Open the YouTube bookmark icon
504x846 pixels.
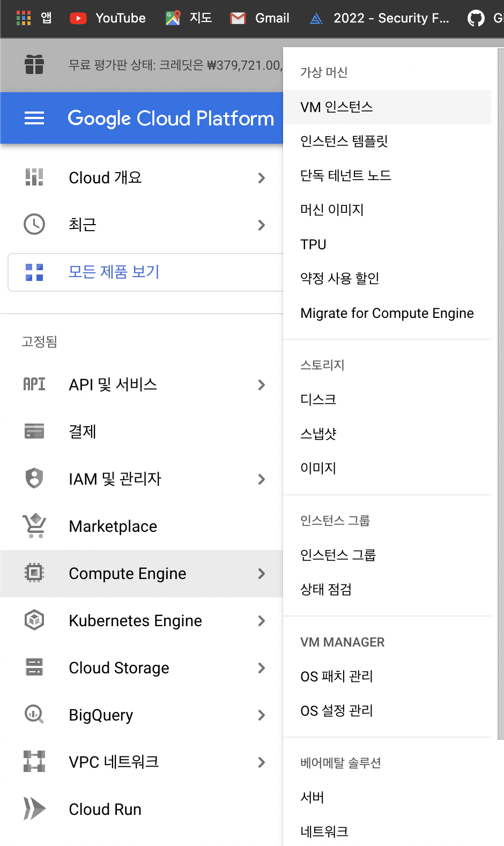(78, 18)
